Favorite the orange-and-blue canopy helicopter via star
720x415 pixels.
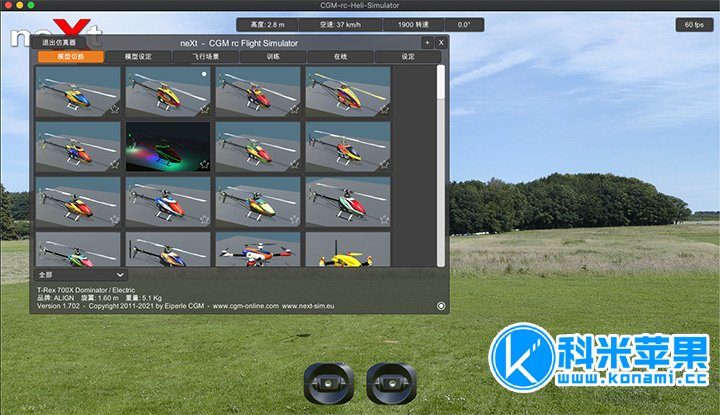tap(115, 109)
